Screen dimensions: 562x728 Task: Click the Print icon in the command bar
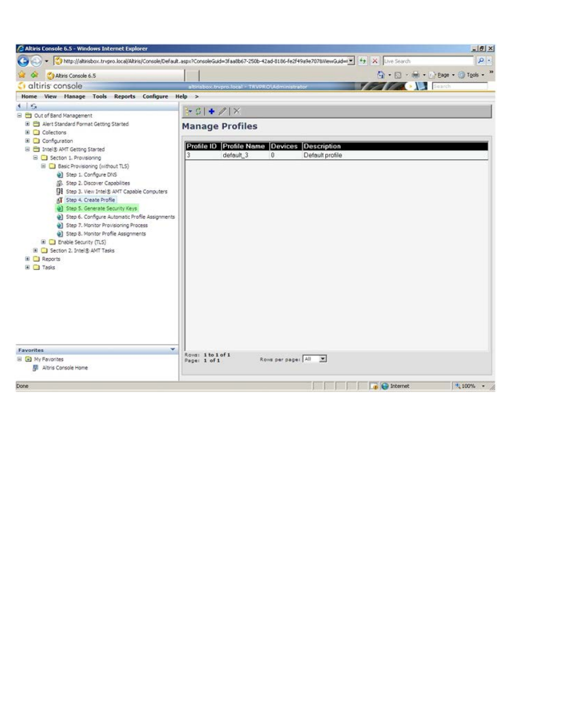pos(415,75)
